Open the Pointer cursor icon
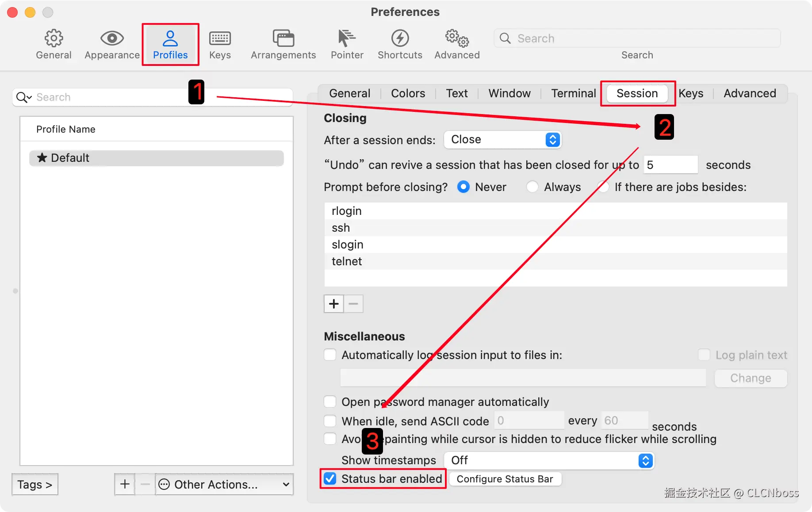 [x=347, y=38]
